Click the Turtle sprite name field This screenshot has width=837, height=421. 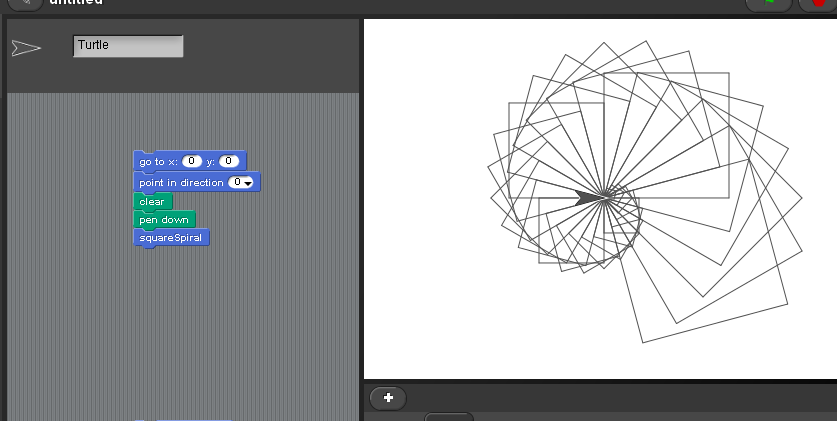pos(128,46)
